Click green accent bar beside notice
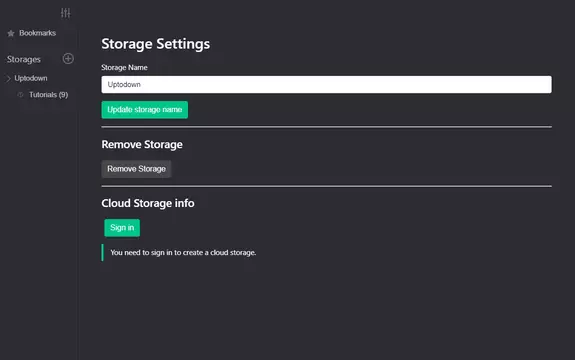 (102, 253)
